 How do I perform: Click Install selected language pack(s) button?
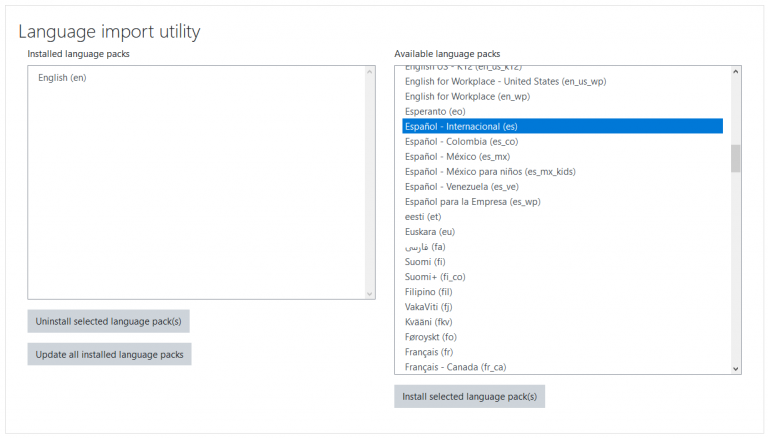469,397
